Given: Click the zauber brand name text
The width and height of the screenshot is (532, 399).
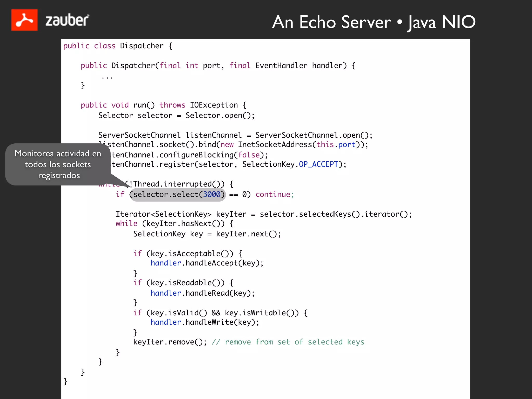Looking at the screenshot, I should click(67, 21).
